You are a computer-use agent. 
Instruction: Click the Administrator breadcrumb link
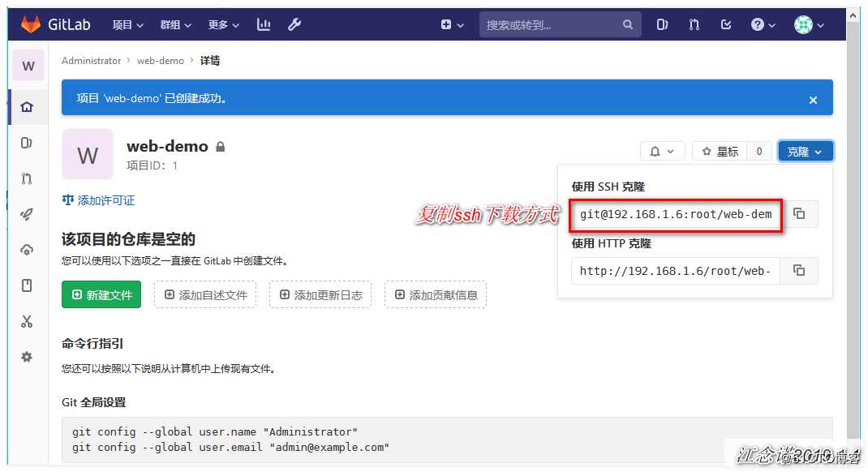coord(91,60)
